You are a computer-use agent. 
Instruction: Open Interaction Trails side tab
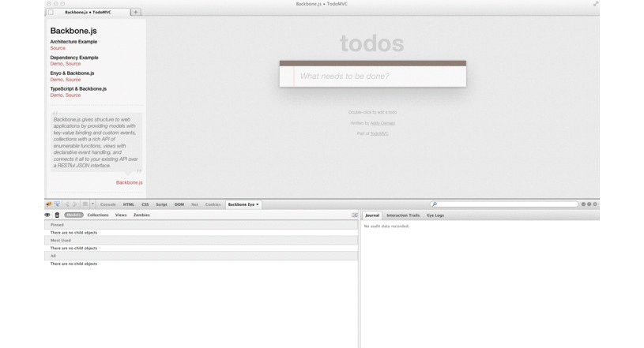[403, 215]
